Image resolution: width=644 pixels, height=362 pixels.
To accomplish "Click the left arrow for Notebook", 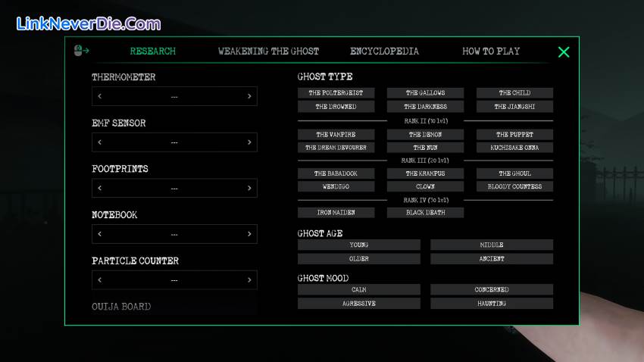I will [x=100, y=234].
